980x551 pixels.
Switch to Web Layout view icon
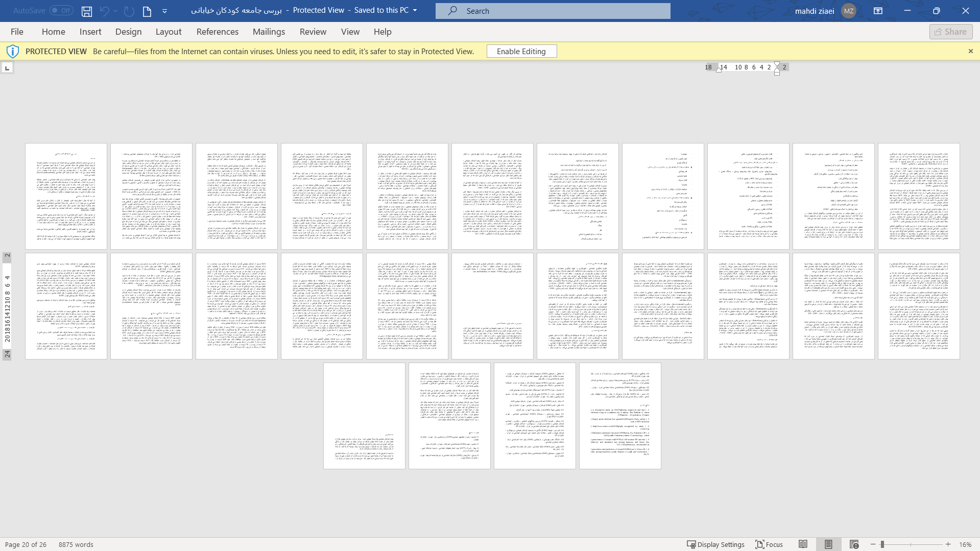[x=854, y=544]
